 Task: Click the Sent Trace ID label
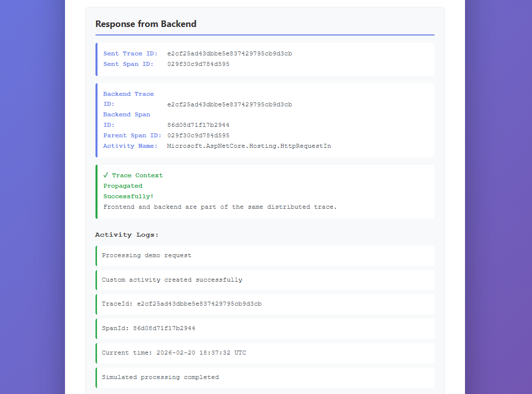pos(128,53)
